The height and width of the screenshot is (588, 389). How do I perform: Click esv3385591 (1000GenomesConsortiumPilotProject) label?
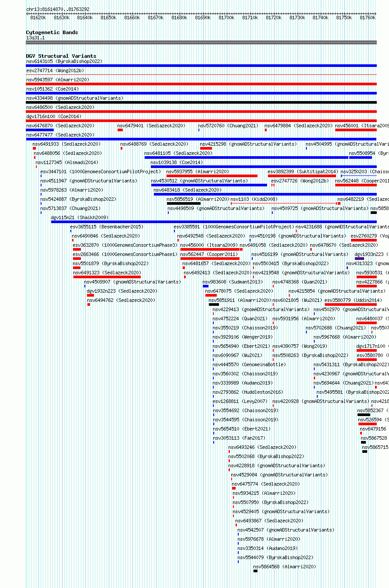pyautogui.click(x=234, y=227)
